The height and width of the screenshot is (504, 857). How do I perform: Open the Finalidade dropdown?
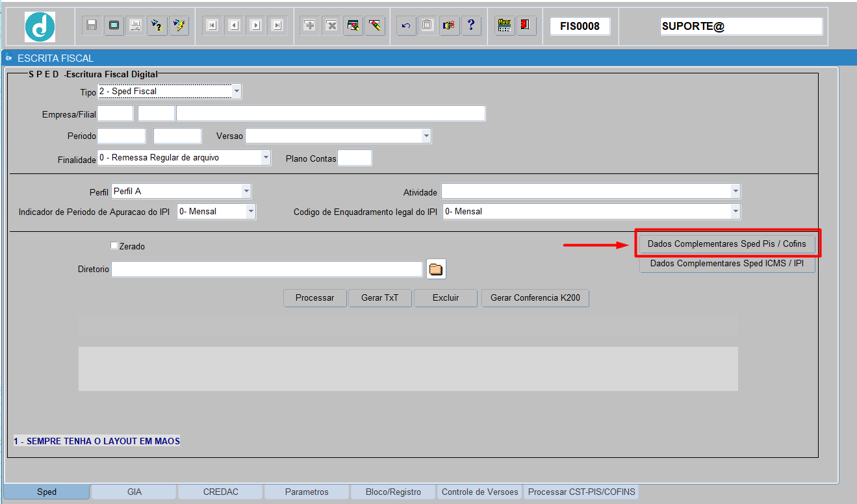point(266,157)
